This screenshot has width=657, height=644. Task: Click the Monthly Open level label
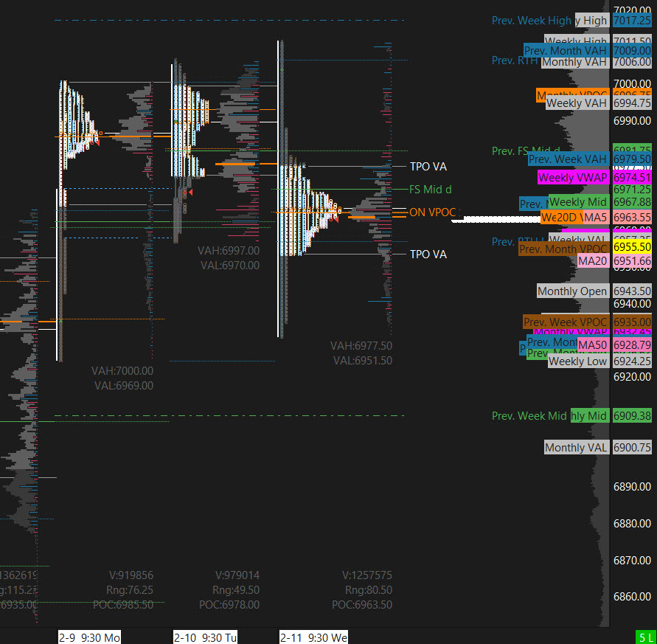(x=572, y=291)
